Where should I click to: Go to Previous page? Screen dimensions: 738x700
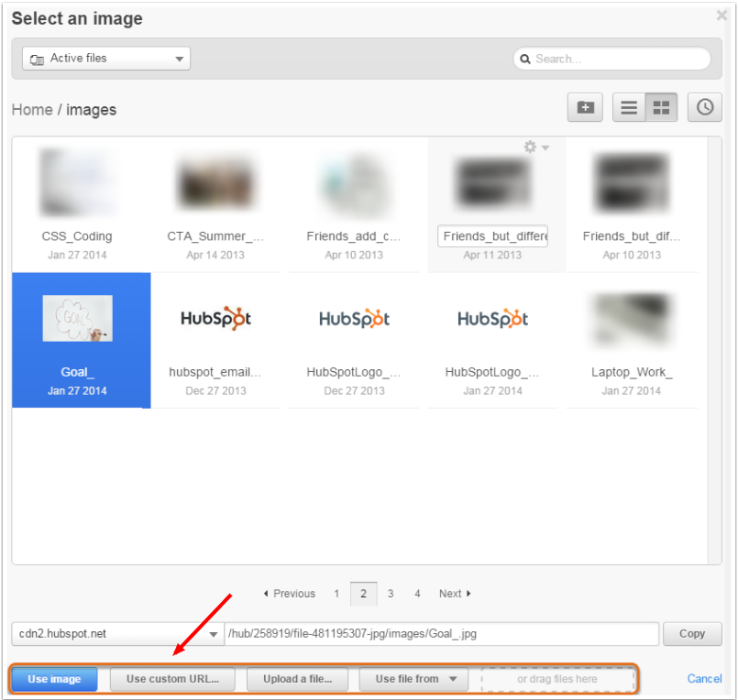[x=290, y=594]
